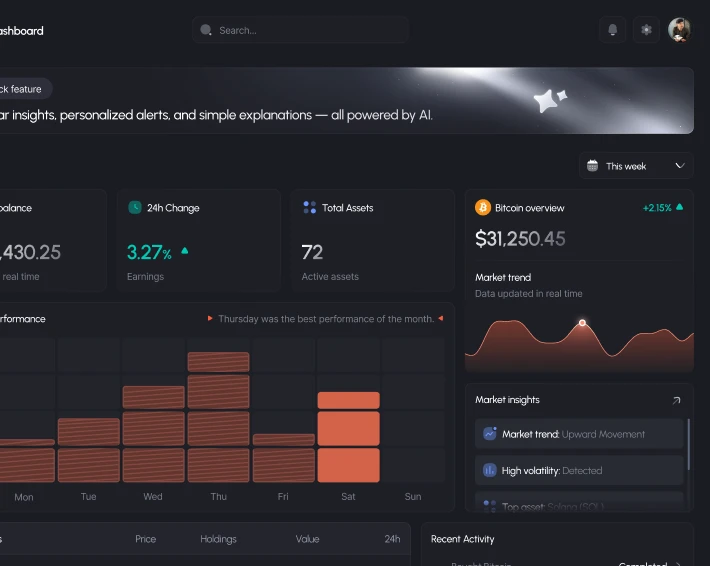Click the Market insights scrollbar
This screenshot has width=710, height=566.
pos(689,445)
